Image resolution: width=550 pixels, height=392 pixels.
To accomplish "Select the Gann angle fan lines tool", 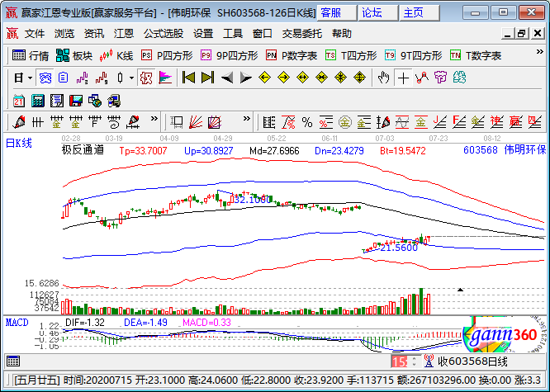I will (x=196, y=122).
